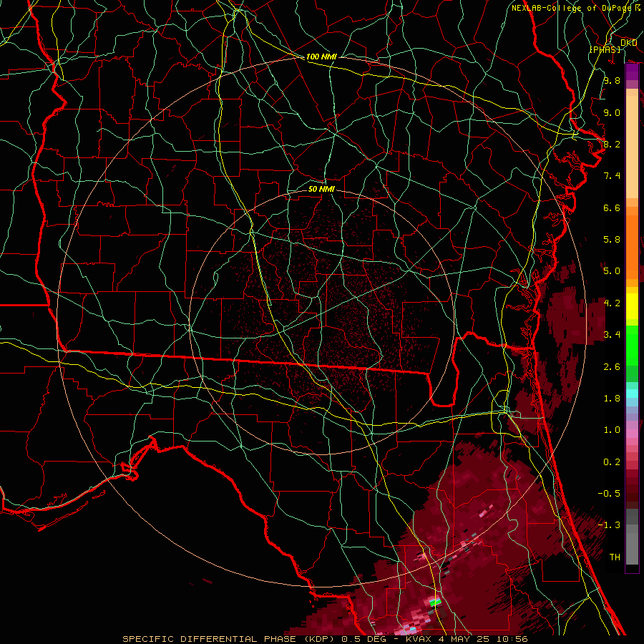Click the 5.8 value on the color scale
The height and width of the screenshot is (644, 644).
pyautogui.click(x=612, y=240)
